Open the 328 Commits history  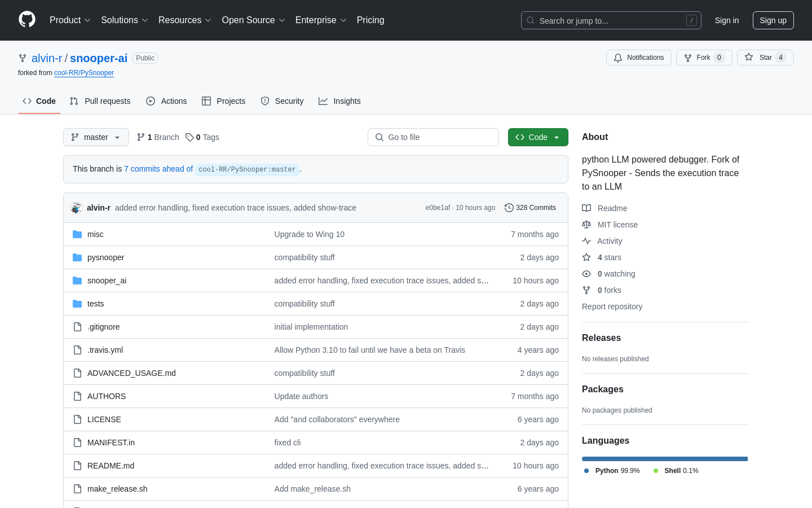pos(531,208)
